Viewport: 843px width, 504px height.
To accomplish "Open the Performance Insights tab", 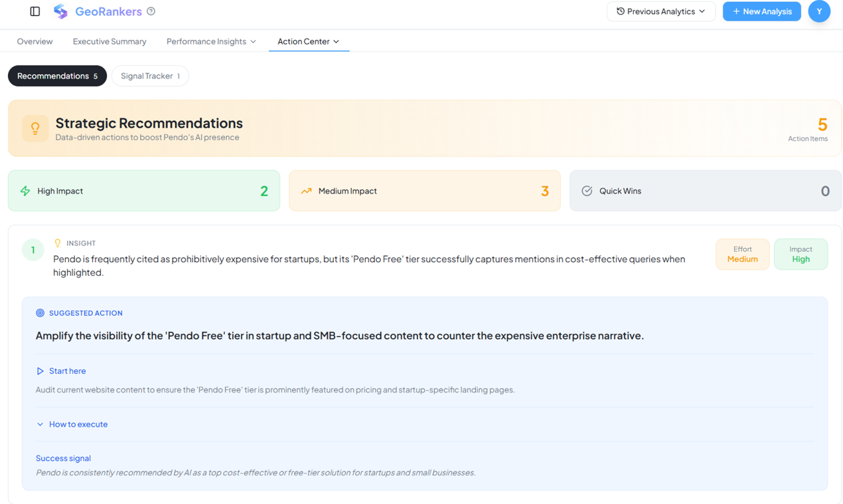I will click(211, 41).
